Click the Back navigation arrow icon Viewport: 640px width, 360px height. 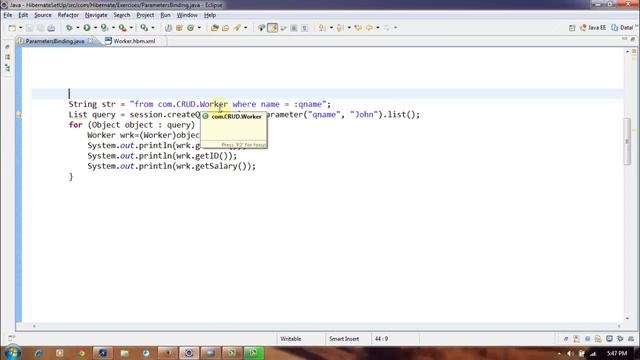tap(369, 28)
